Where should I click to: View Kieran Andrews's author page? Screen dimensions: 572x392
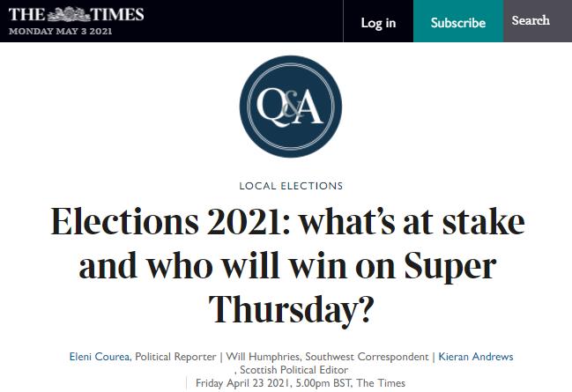point(475,357)
